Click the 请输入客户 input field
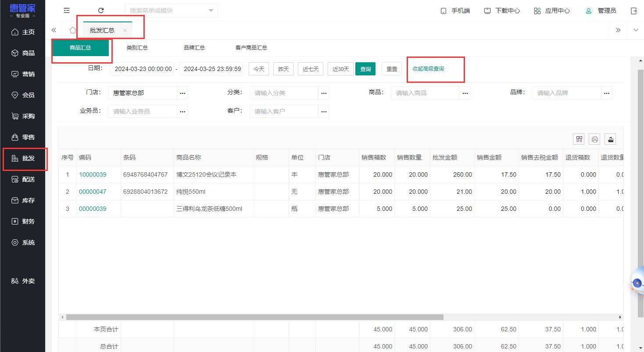Screen dimensions: 644x352 284,111
